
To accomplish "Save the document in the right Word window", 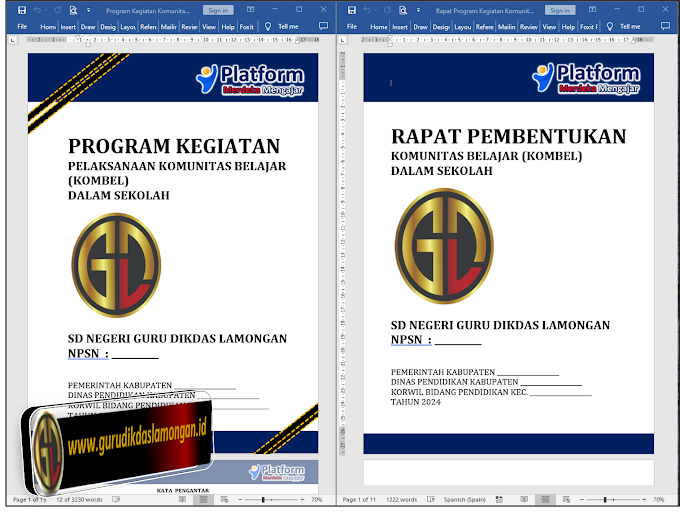I will coord(352,10).
